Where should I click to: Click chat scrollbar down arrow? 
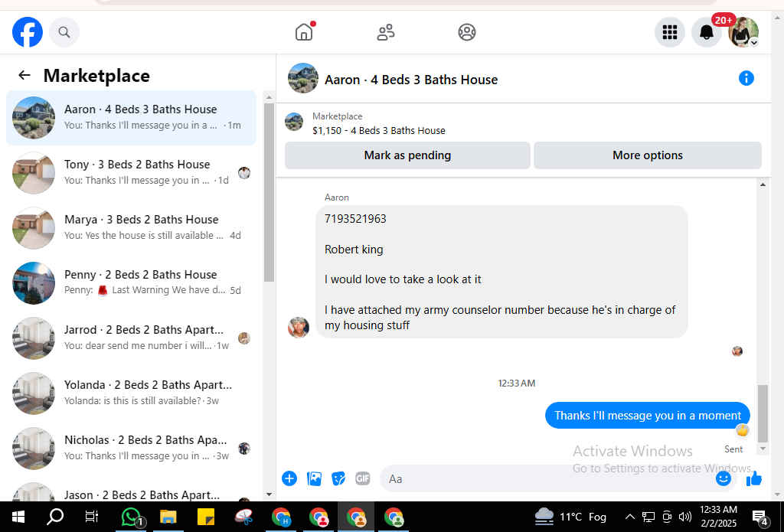pyautogui.click(x=763, y=449)
